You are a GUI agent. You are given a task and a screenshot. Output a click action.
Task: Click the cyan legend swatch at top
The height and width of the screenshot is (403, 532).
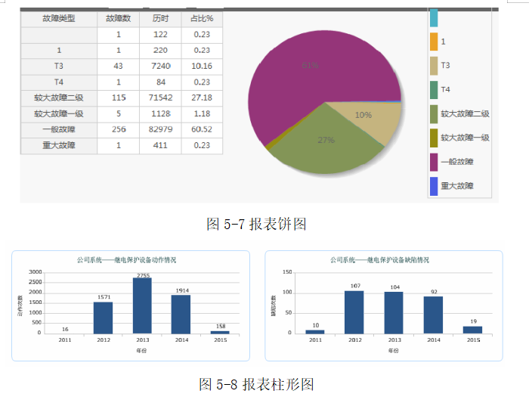(x=434, y=17)
